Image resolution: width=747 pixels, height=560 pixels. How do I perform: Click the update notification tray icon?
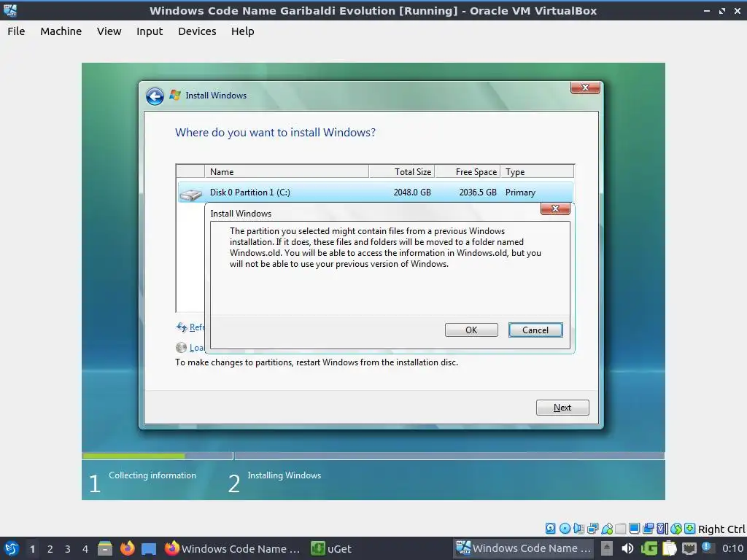[x=708, y=548]
